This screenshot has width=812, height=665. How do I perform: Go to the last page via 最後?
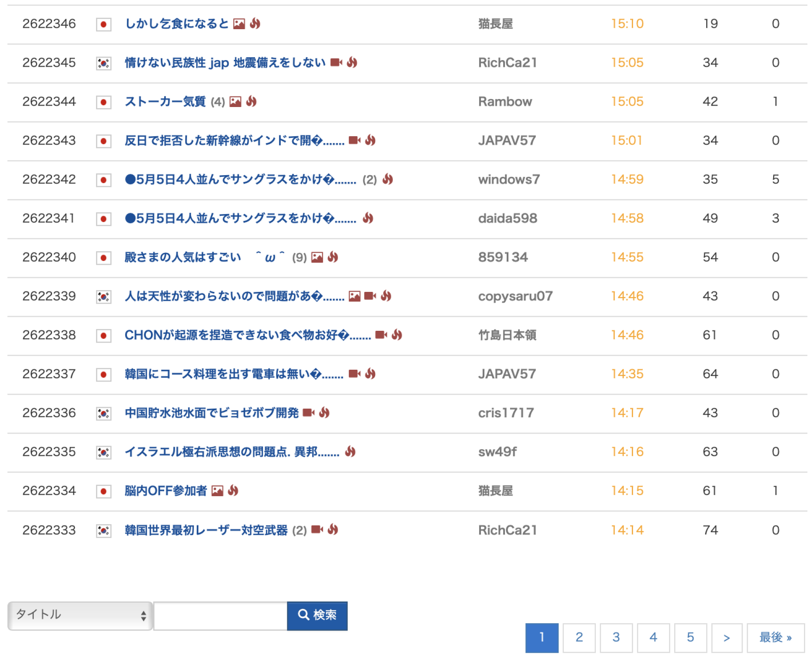775,638
